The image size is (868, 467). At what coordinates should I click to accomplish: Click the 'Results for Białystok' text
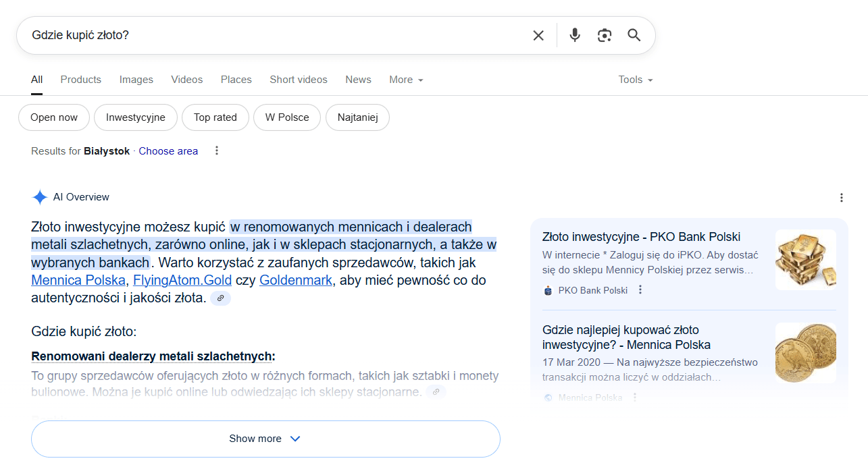[80, 151]
